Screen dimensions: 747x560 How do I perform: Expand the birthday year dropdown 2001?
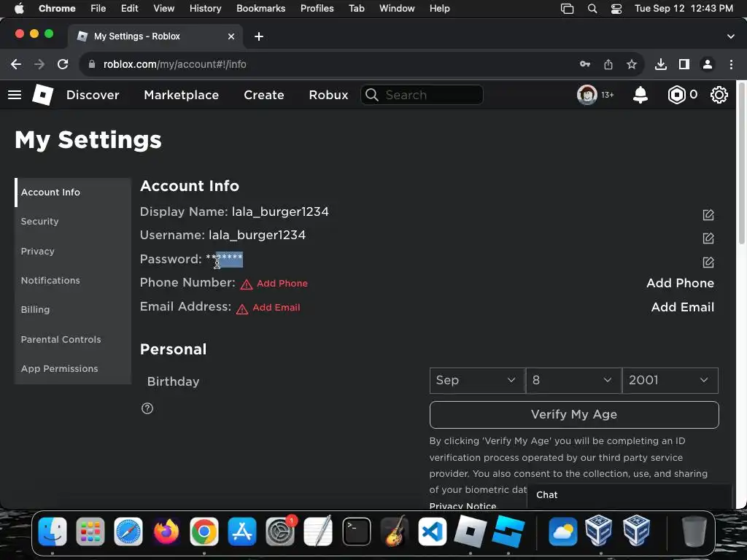tap(670, 381)
